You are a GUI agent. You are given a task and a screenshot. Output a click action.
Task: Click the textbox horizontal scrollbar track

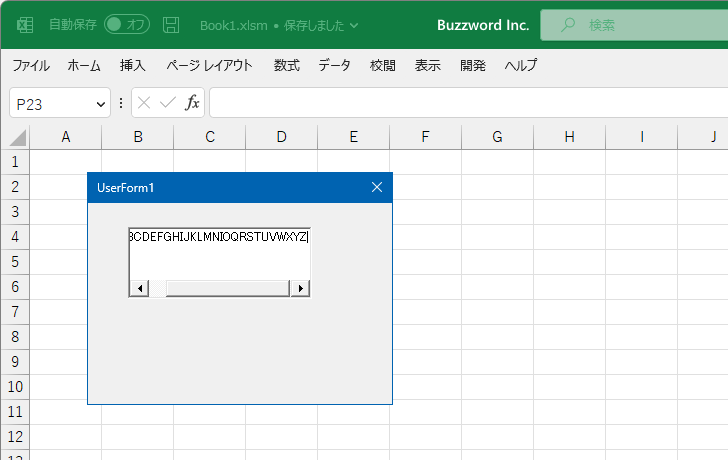click(228, 288)
